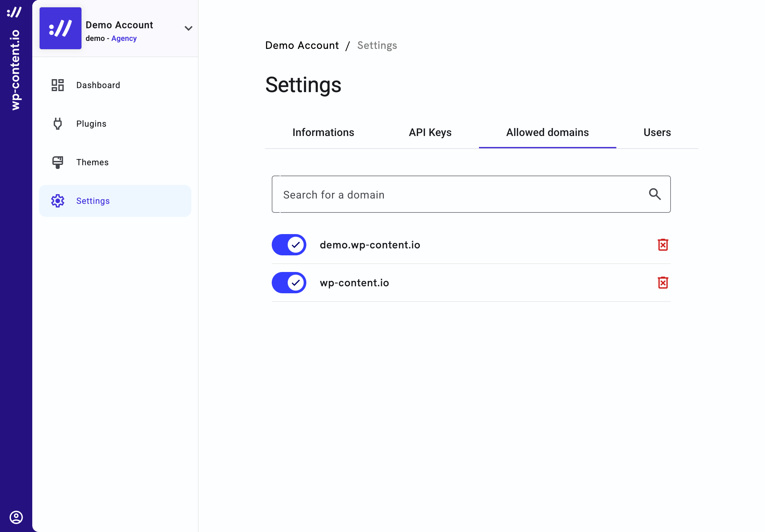Expand the Demo Account switcher chevron
This screenshot has width=765, height=532.
[x=188, y=28]
